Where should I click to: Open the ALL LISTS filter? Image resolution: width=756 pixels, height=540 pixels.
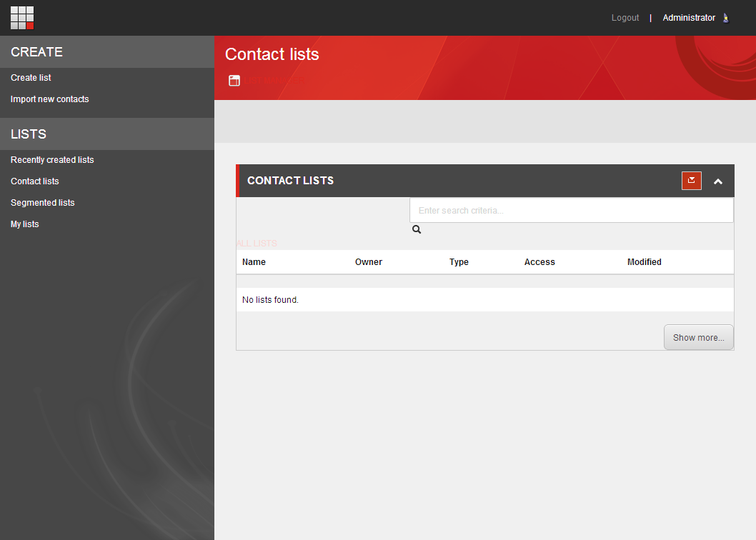click(x=257, y=243)
